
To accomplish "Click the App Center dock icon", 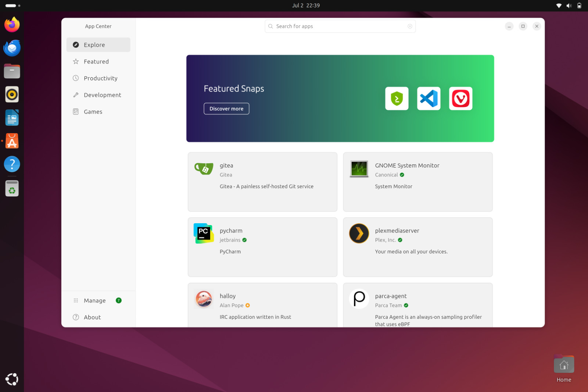I will tap(12, 141).
